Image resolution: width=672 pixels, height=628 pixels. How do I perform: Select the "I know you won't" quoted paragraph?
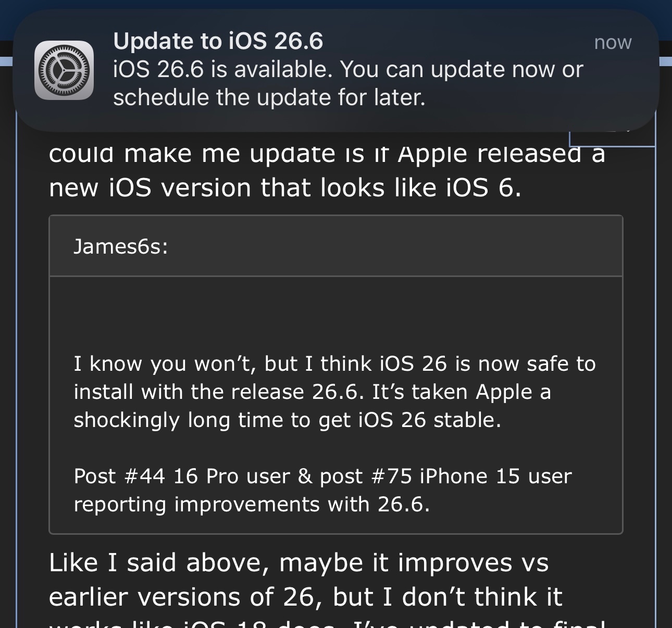(334, 392)
